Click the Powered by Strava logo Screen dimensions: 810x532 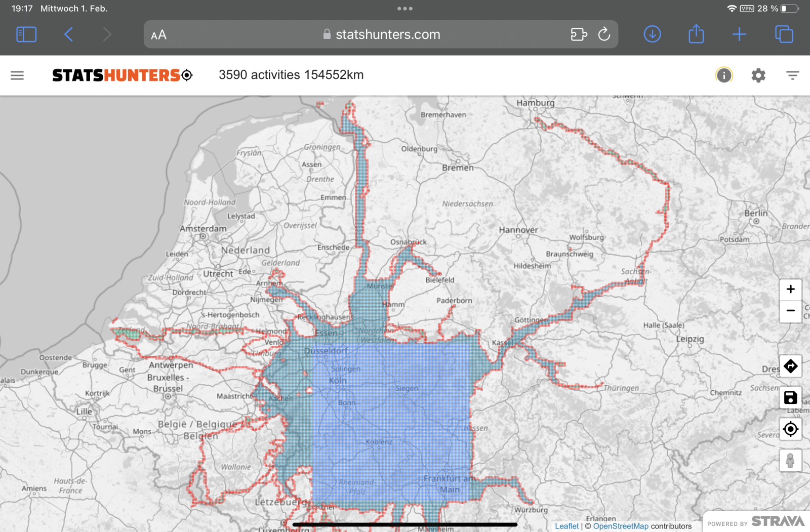756,522
